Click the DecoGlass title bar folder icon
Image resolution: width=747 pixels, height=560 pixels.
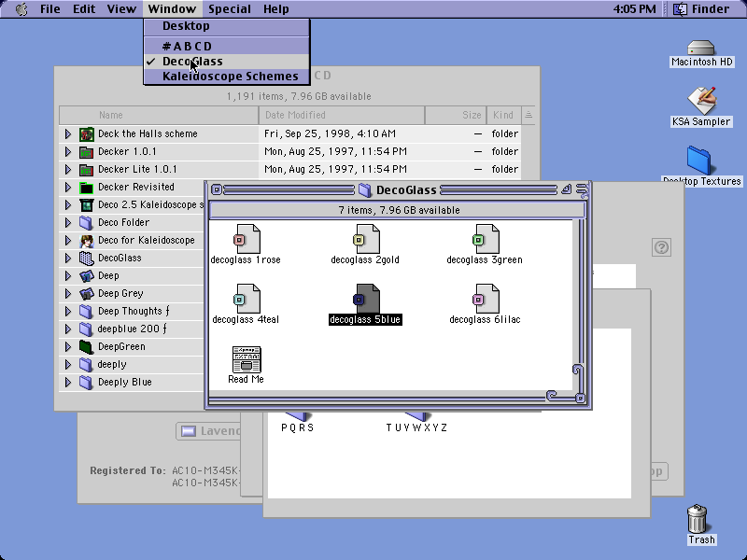[365, 190]
